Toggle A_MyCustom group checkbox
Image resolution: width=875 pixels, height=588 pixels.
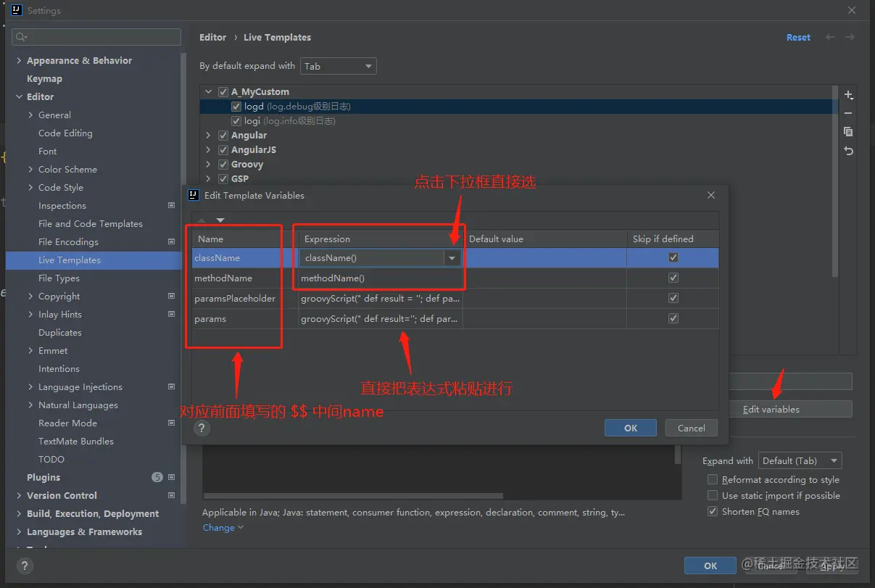coord(223,92)
